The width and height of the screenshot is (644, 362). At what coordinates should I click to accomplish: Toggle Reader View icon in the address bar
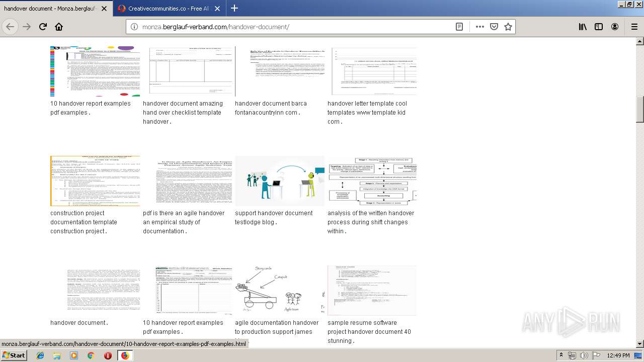click(459, 27)
